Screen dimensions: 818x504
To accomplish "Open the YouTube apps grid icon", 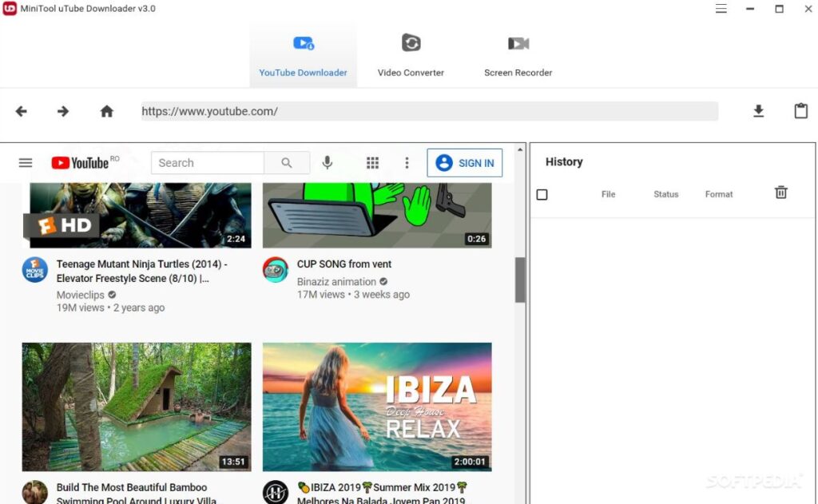I will (x=372, y=162).
